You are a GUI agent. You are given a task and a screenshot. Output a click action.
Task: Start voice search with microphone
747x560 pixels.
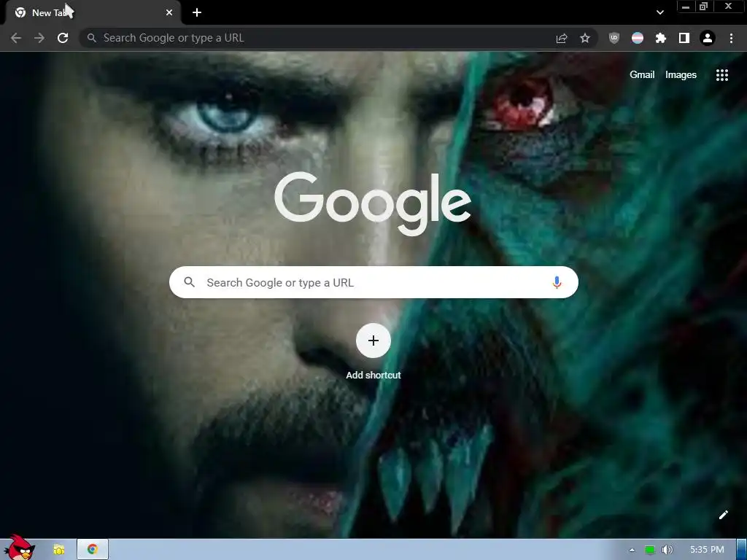557,282
